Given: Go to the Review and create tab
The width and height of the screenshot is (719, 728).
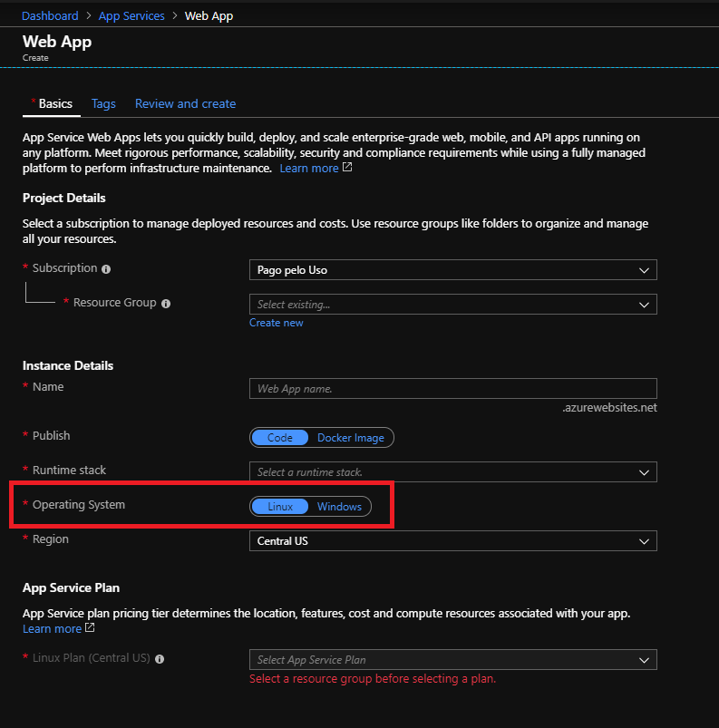Looking at the screenshot, I should (185, 103).
